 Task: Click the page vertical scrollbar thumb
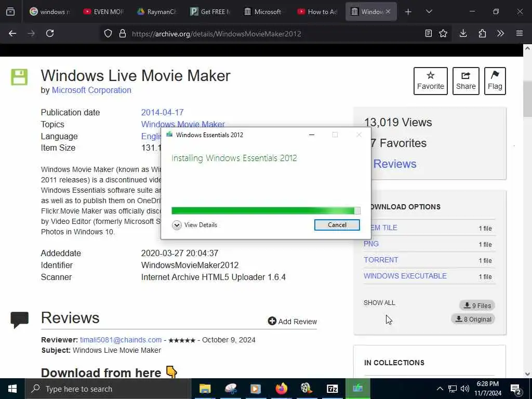(527, 99)
